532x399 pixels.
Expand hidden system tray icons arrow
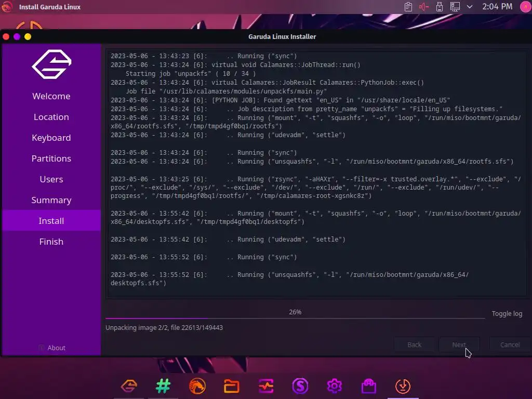point(470,7)
